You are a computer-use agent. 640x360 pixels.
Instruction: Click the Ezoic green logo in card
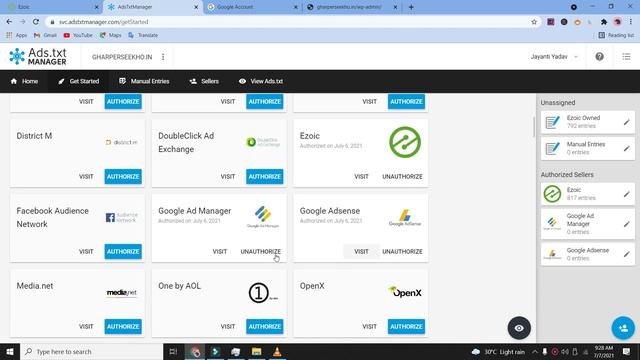[x=404, y=142]
